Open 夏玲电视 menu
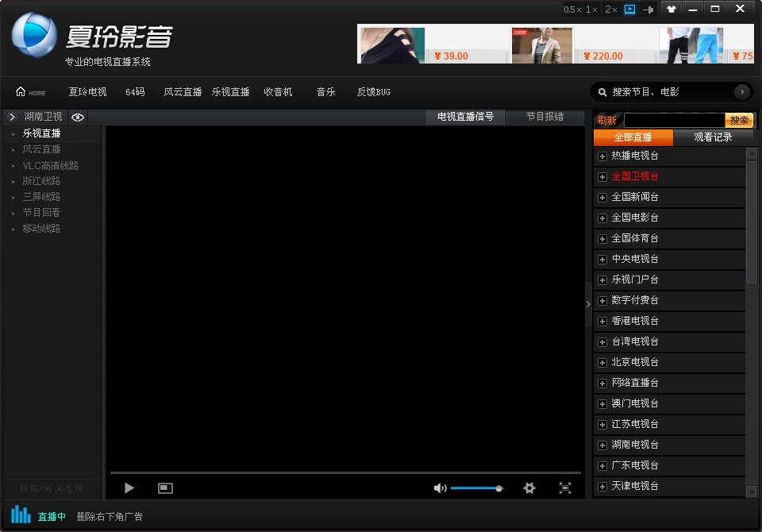 coord(87,92)
